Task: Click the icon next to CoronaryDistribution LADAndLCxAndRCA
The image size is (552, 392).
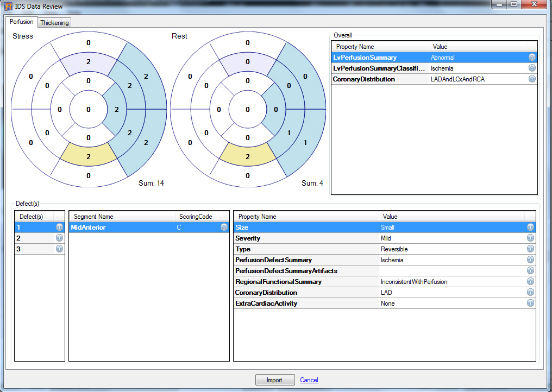Action: coord(532,79)
